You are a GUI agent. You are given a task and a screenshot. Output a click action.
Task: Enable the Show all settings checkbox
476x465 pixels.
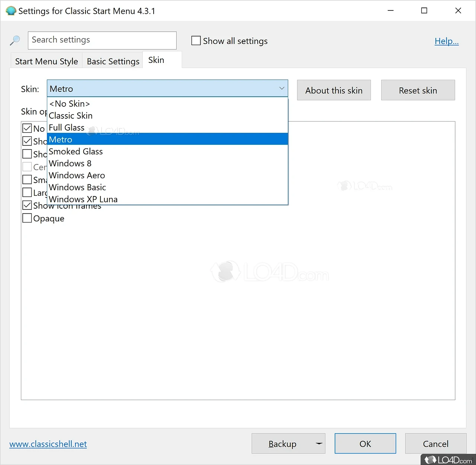(x=196, y=41)
